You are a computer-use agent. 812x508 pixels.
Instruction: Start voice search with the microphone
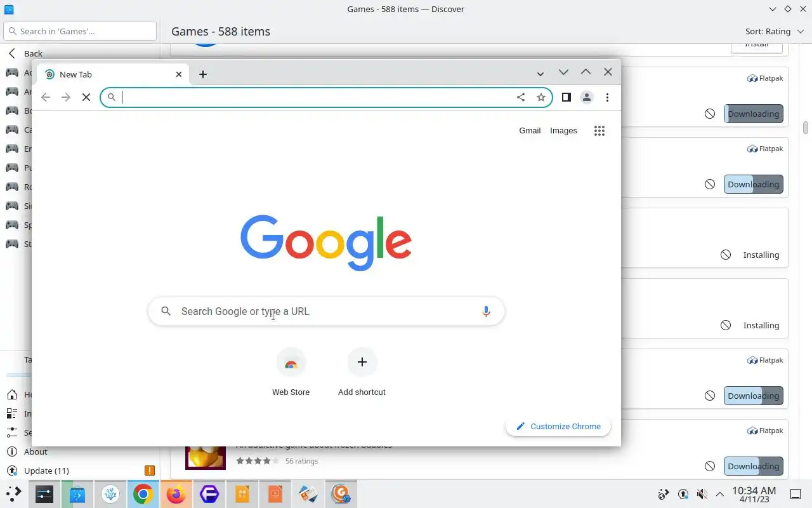(x=486, y=311)
